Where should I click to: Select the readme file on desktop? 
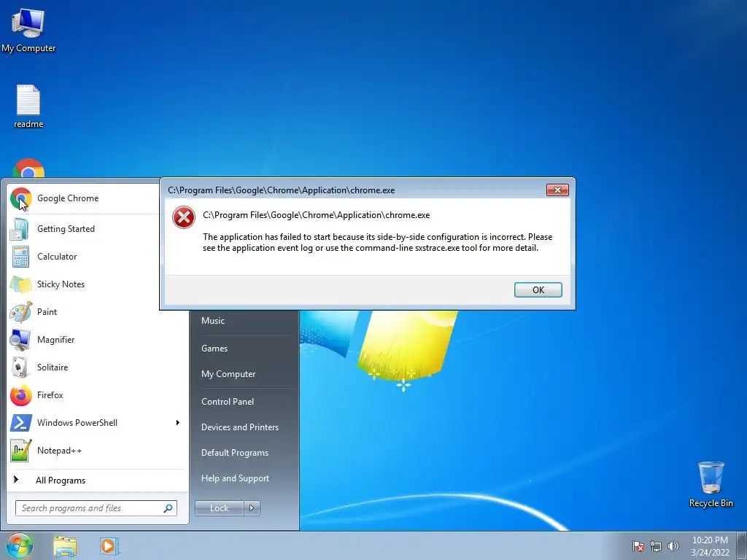point(28,106)
